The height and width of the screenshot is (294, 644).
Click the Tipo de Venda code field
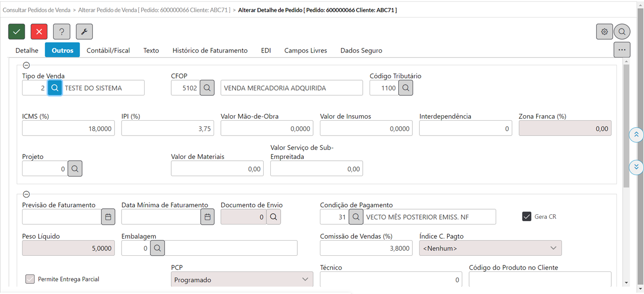pyautogui.click(x=35, y=88)
